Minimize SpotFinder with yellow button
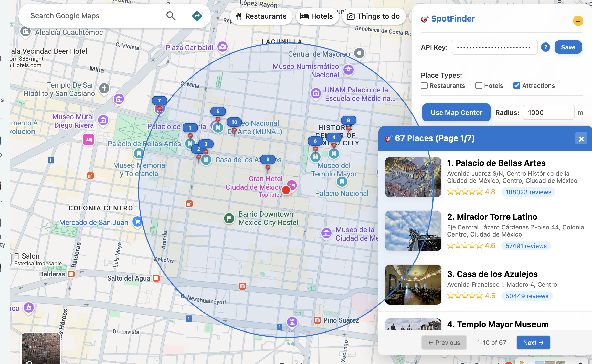Image resolution: width=592 pixels, height=364 pixels. (578, 21)
